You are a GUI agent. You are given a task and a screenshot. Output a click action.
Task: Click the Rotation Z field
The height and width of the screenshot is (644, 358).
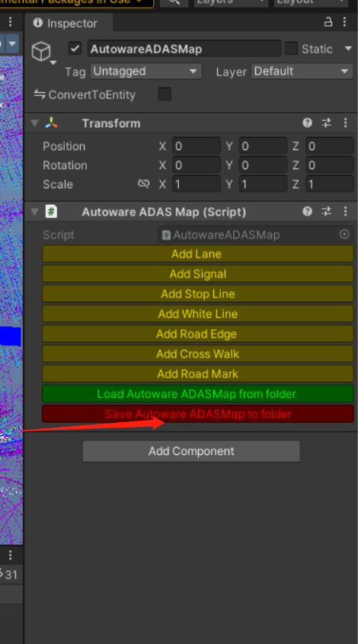[x=329, y=165]
